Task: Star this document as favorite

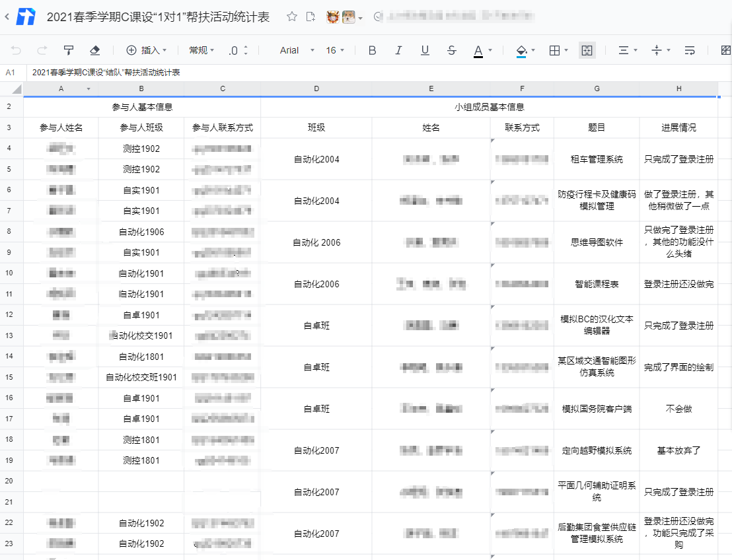Action: point(292,17)
